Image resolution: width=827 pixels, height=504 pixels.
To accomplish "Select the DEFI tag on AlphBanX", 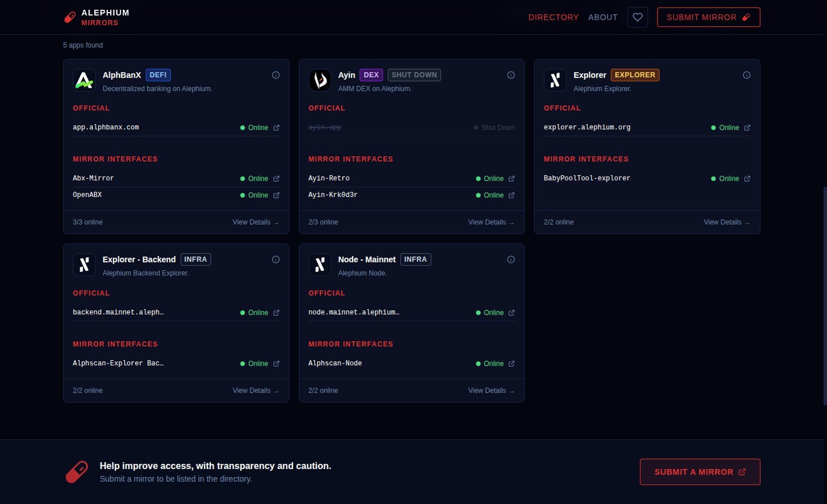I will pos(158,75).
